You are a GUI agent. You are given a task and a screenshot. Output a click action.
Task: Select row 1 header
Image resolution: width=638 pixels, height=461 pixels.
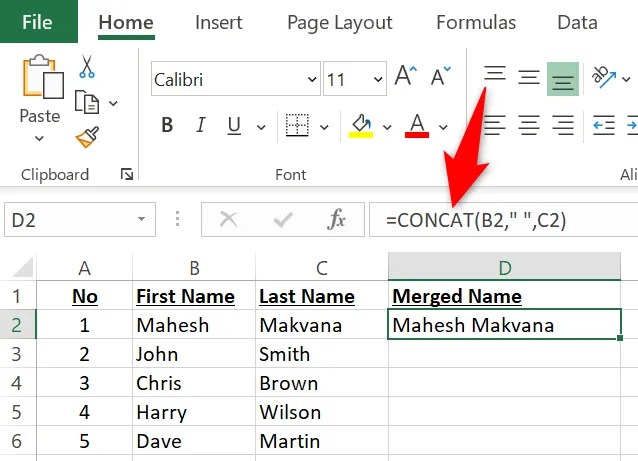18,296
